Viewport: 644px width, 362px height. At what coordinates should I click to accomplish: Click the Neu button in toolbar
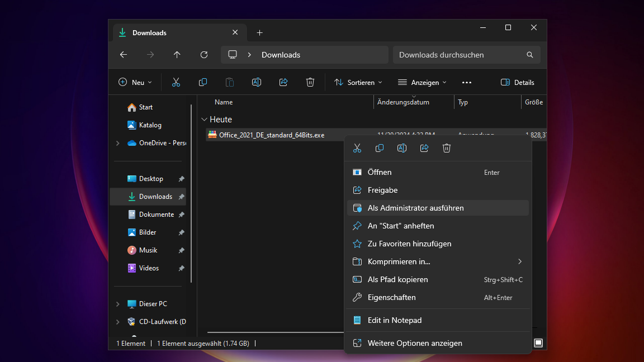tap(135, 83)
